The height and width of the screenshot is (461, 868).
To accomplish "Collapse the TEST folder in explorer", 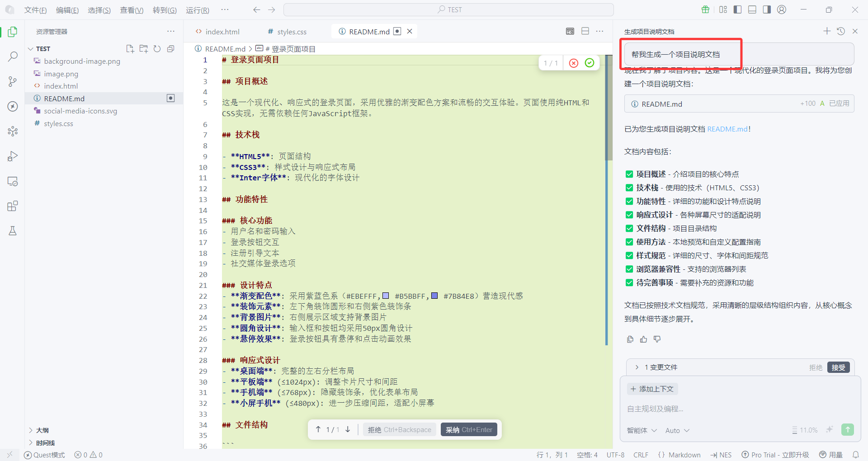I will pyautogui.click(x=30, y=48).
